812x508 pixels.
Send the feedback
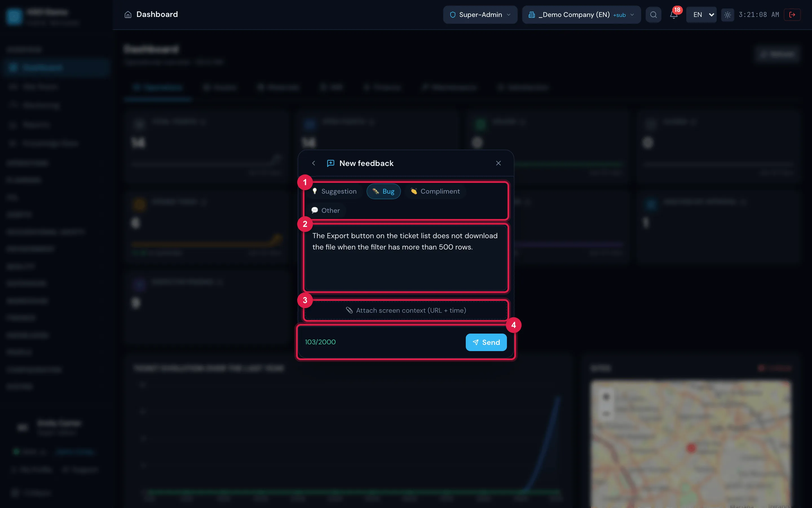[x=486, y=342]
